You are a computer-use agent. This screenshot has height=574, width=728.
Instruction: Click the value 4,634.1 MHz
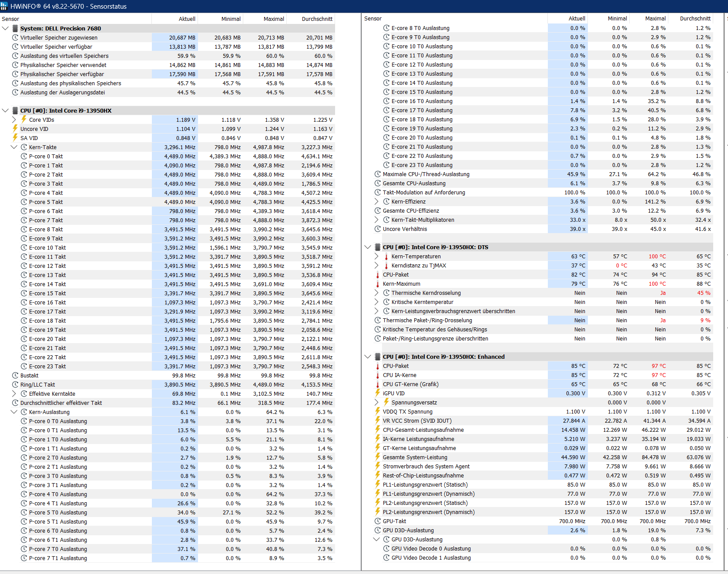pyautogui.click(x=317, y=157)
